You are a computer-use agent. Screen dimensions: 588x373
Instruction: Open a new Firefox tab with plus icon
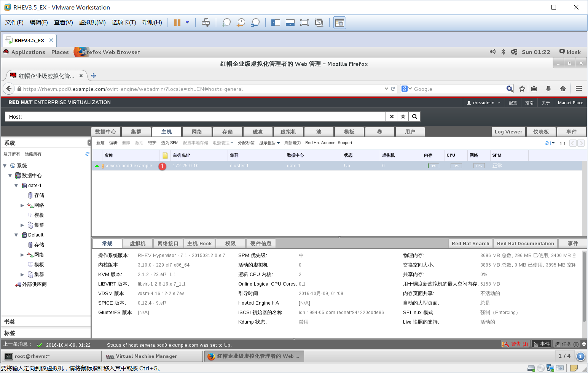(x=94, y=76)
